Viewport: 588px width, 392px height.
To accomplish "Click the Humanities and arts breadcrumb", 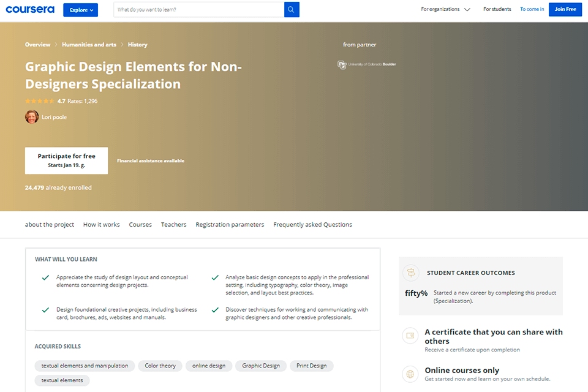I will pyautogui.click(x=89, y=45).
